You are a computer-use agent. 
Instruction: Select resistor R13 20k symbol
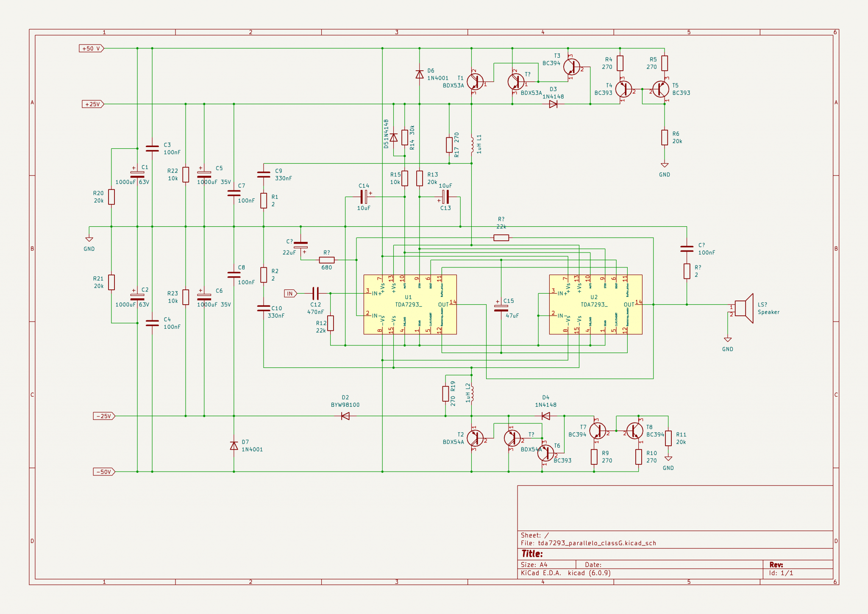(x=419, y=178)
